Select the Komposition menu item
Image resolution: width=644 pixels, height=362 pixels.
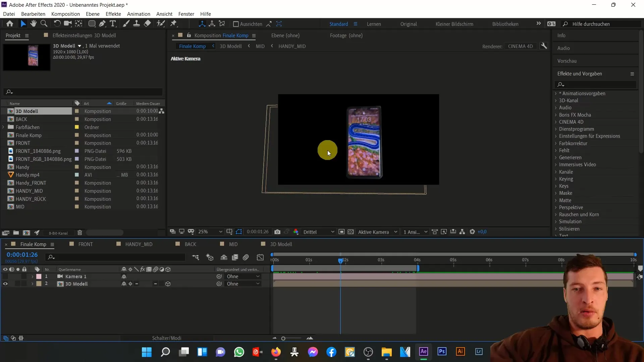click(65, 14)
